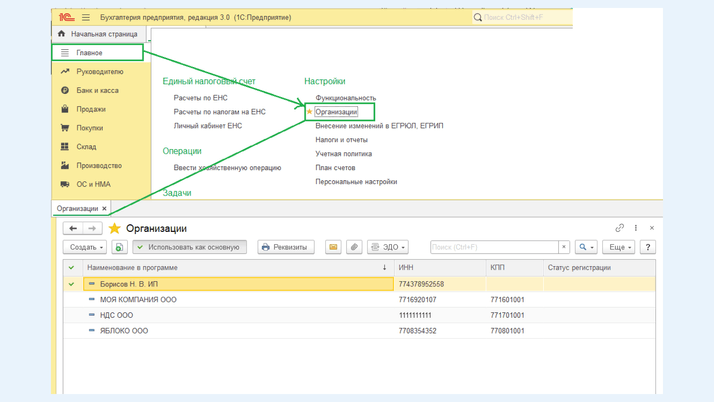Click the paperclip attachments icon

354,247
